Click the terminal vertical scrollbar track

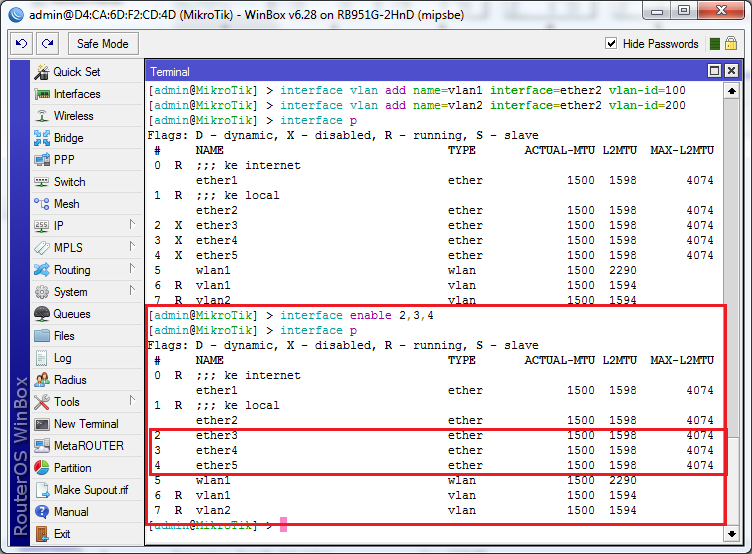[732, 312]
